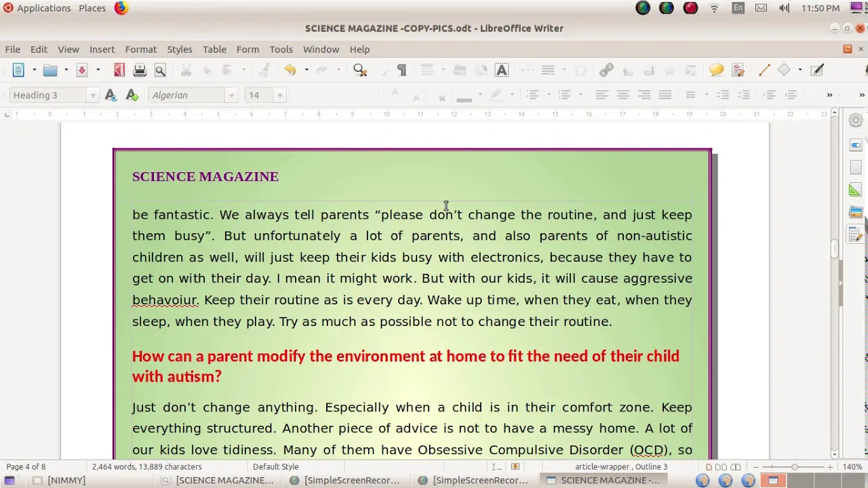Click New Style from Selection icon
The image size is (868, 488).
[132, 95]
